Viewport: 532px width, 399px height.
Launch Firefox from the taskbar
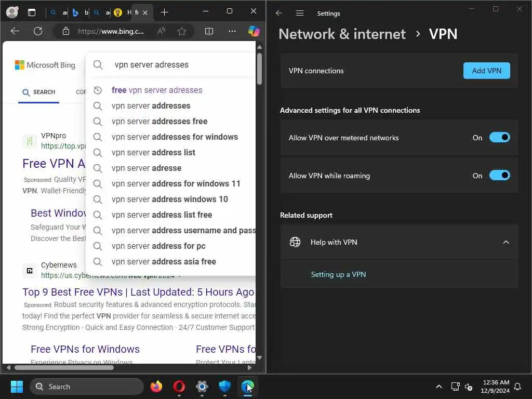pyautogui.click(x=156, y=387)
